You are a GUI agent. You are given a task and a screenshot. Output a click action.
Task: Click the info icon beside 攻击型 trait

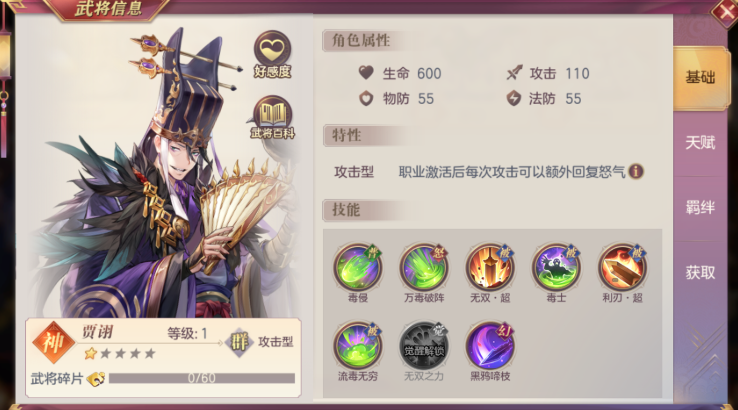point(636,171)
